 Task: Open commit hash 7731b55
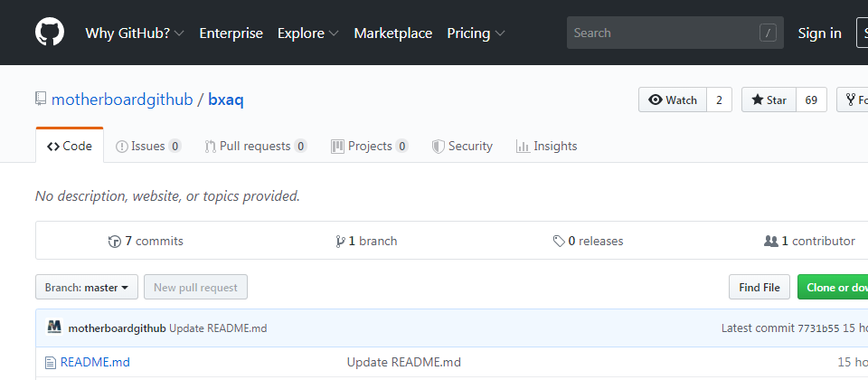click(x=819, y=328)
